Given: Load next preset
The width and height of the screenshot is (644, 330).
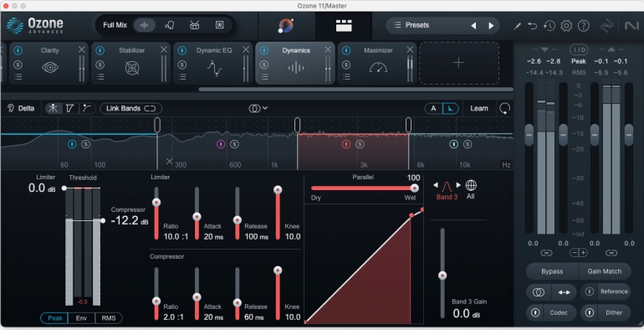Looking at the screenshot, I should coord(491,25).
